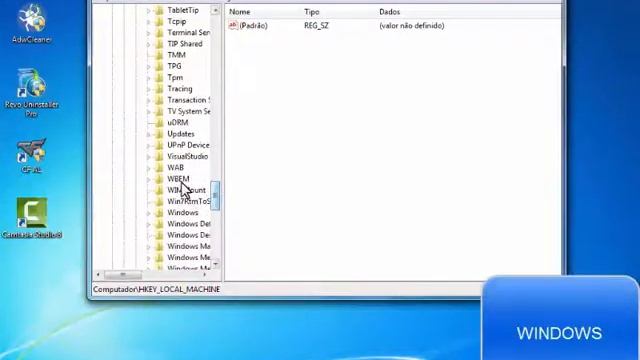This screenshot has width=640, height=360.
Task: Click the string value icon beside (Padrão)
Action: 233,25
